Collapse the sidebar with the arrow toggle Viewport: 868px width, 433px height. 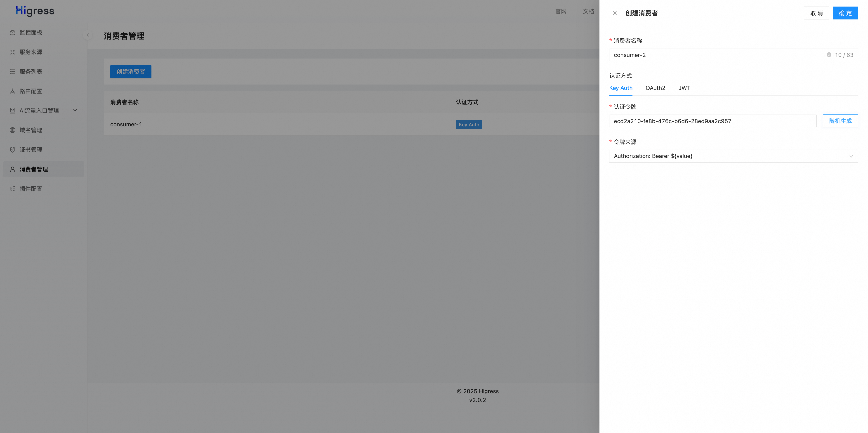(88, 35)
